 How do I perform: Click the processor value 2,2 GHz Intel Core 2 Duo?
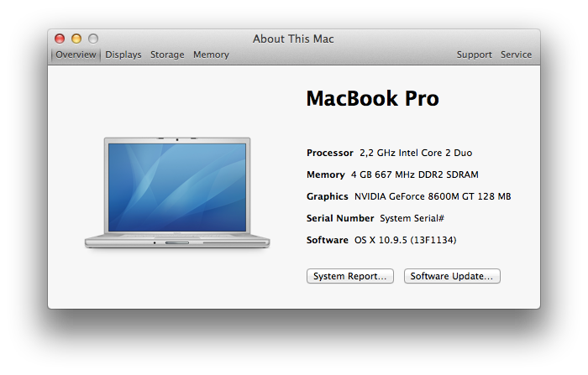point(416,153)
